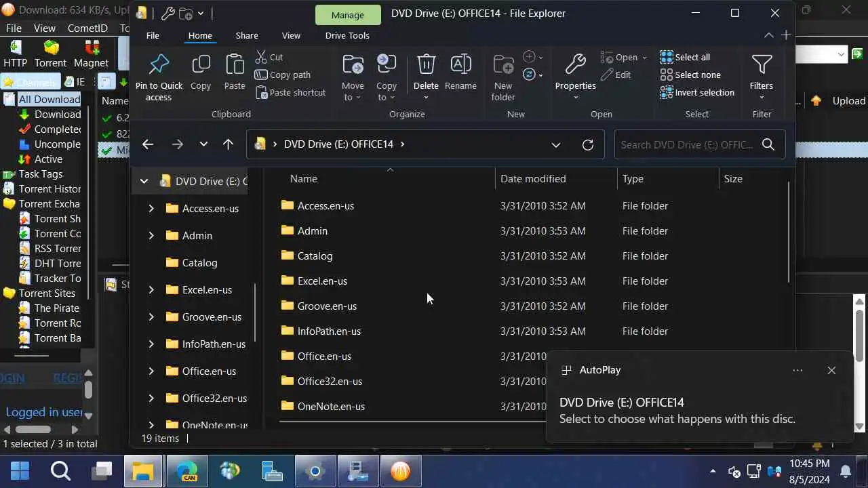Open the Delete options dropdown arrow
Viewport: 868px width, 488px height.
[x=426, y=98]
